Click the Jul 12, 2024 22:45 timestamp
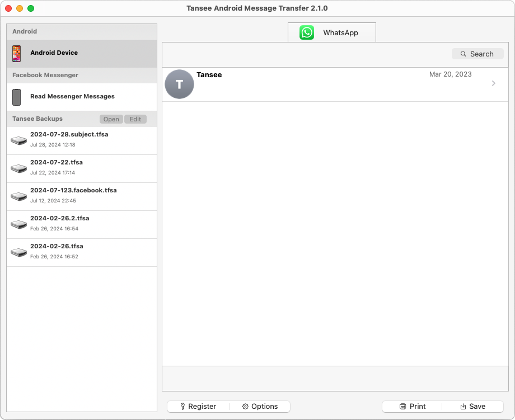 pyautogui.click(x=53, y=200)
